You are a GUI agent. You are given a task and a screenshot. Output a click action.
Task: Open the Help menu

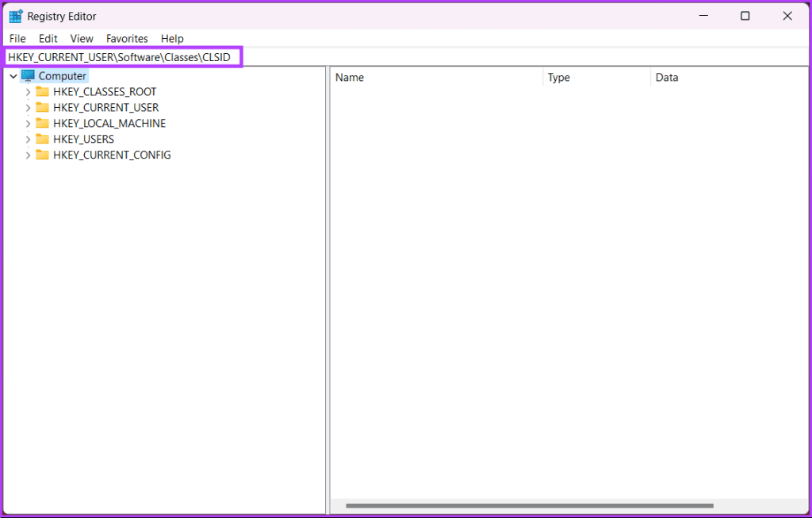point(172,38)
